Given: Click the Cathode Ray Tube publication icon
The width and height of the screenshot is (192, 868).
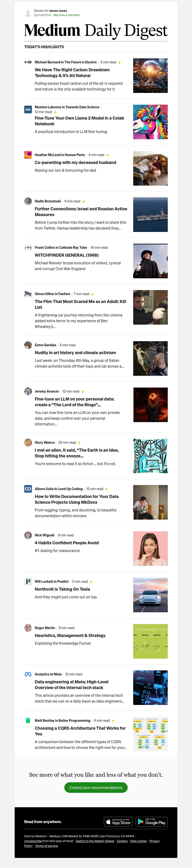Looking at the screenshot, I should [28, 248].
